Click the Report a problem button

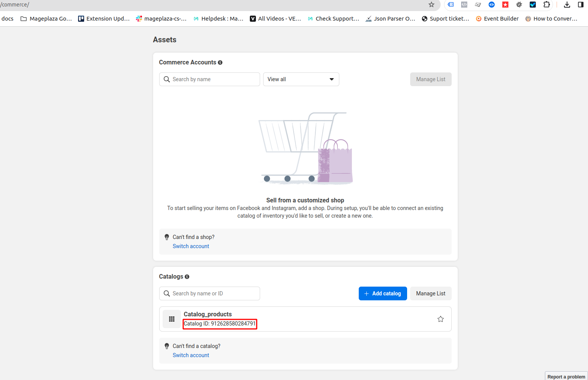[x=566, y=377]
